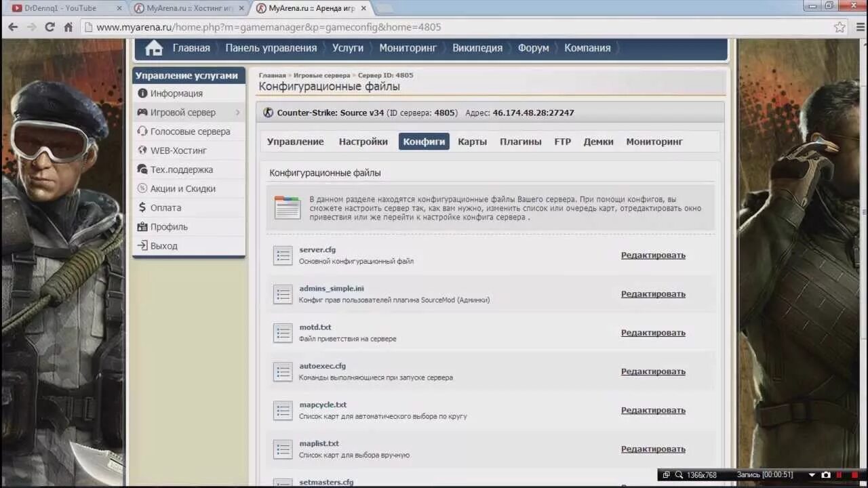Click the file icon for maplist.txt

point(283,449)
